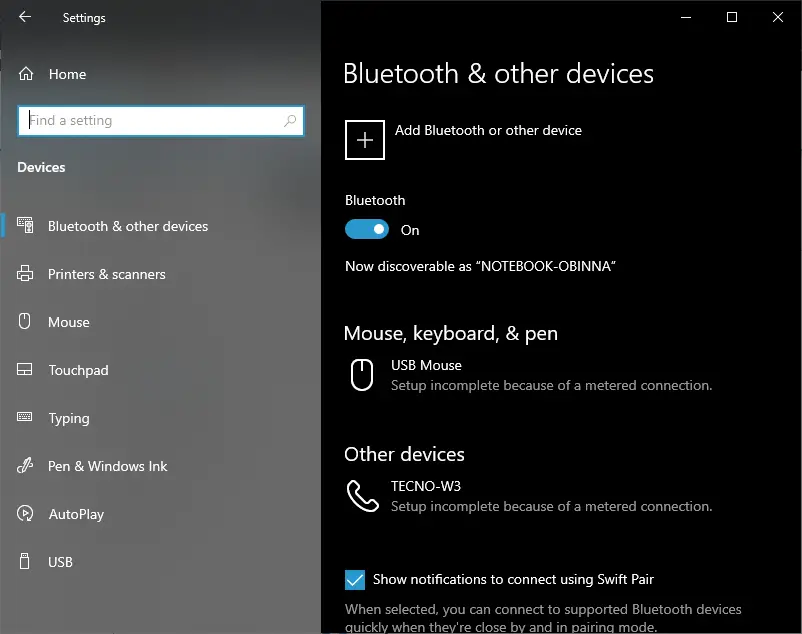Click the search magnifier icon
802x634 pixels.
[x=290, y=121]
